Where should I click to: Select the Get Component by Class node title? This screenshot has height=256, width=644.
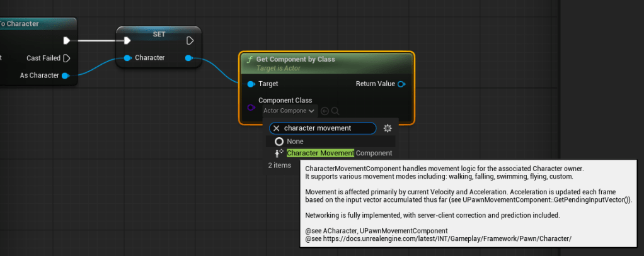tap(295, 59)
